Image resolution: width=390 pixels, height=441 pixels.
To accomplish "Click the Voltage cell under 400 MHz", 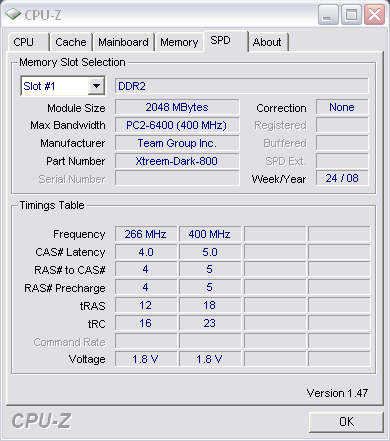I will tap(210, 359).
